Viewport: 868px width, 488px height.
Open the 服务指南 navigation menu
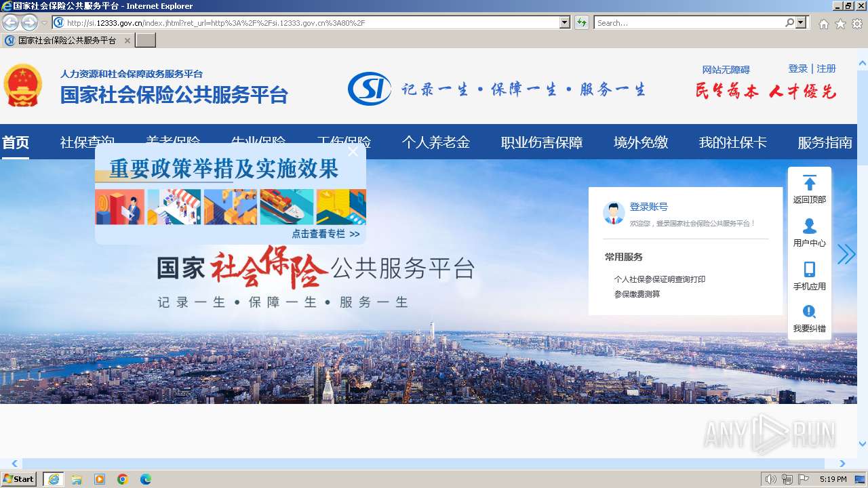coord(825,142)
